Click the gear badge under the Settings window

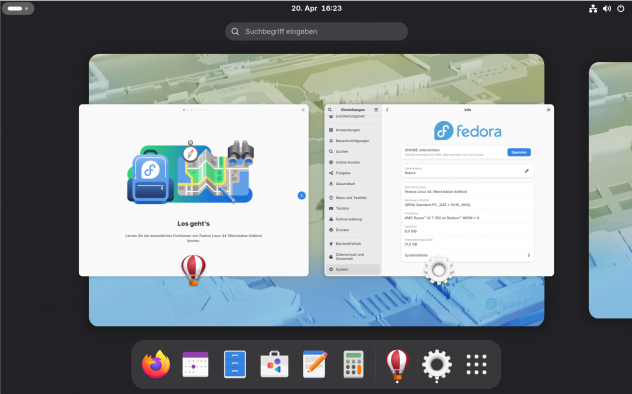[x=439, y=270]
